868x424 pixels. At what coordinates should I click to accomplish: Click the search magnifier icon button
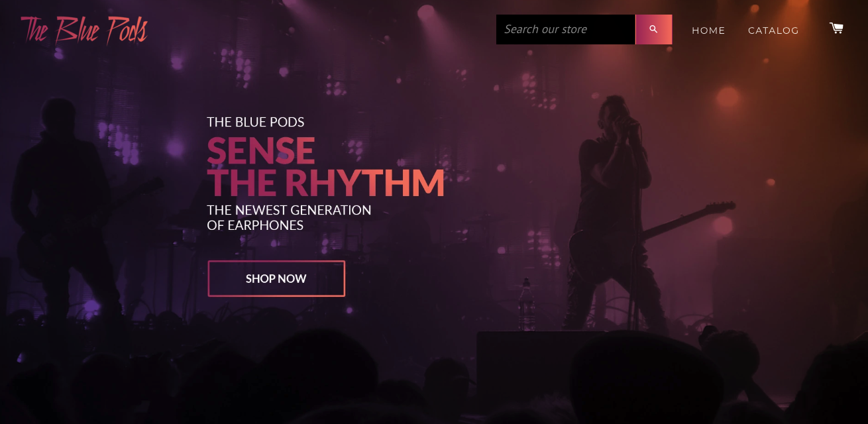click(653, 30)
